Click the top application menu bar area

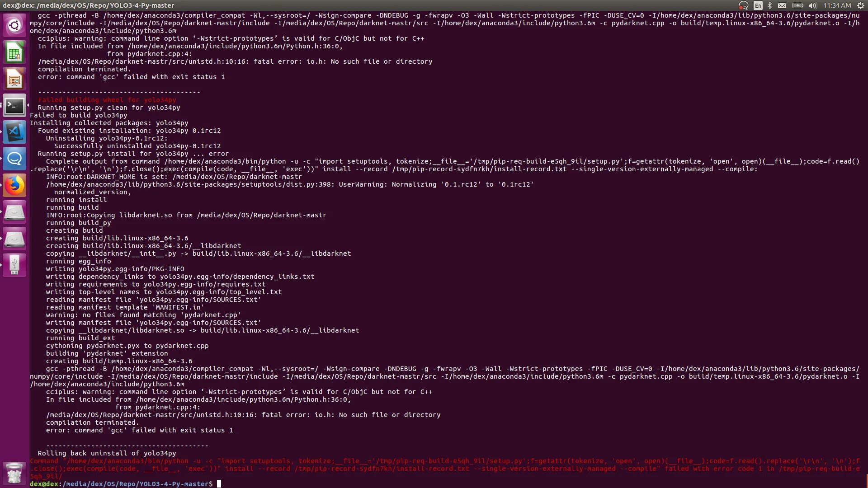coord(434,5)
